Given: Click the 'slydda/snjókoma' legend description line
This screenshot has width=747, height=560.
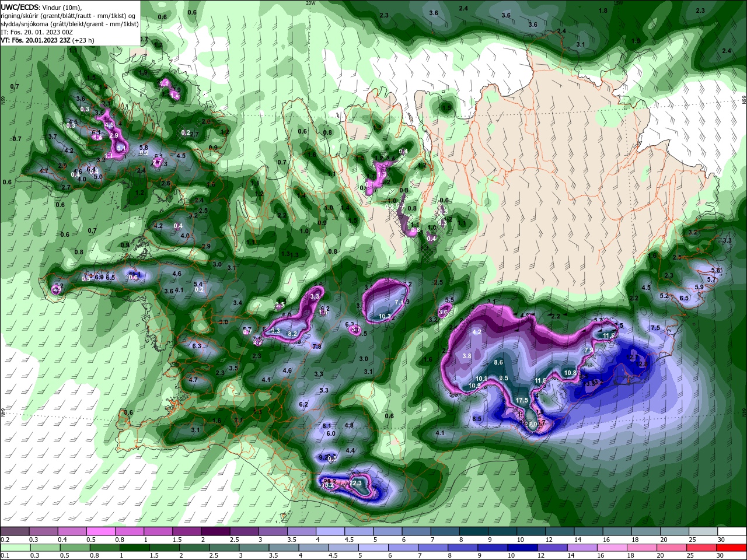Looking at the screenshot, I should pyautogui.click(x=70, y=24).
